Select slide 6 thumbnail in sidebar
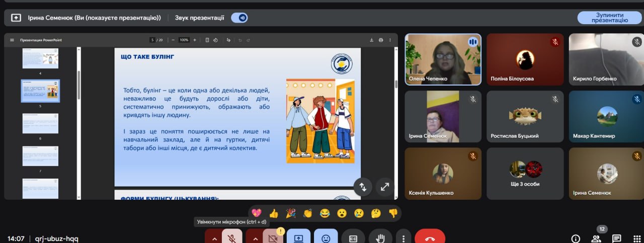 [x=40, y=123]
